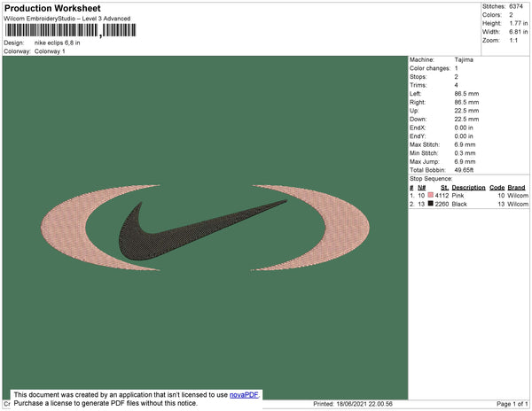532x411 pixels.
Task: Click the Left value 86.5 mm
Action: point(467,94)
